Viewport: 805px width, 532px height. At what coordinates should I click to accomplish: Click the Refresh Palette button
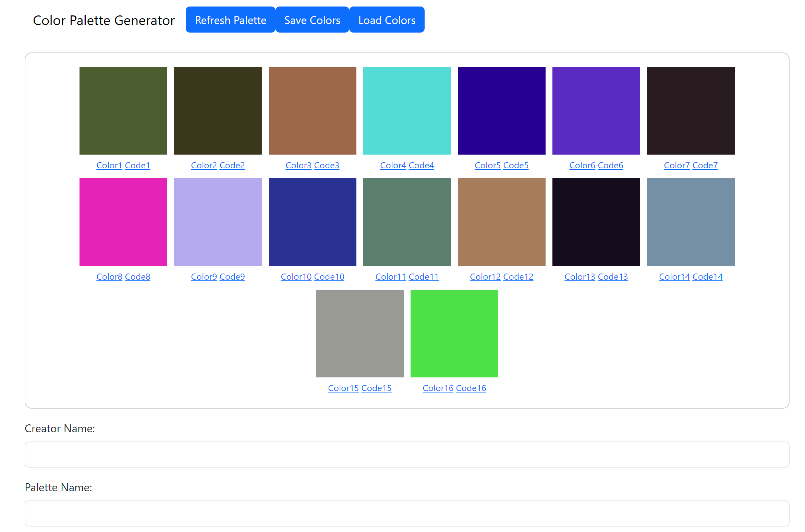(x=230, y=20)
